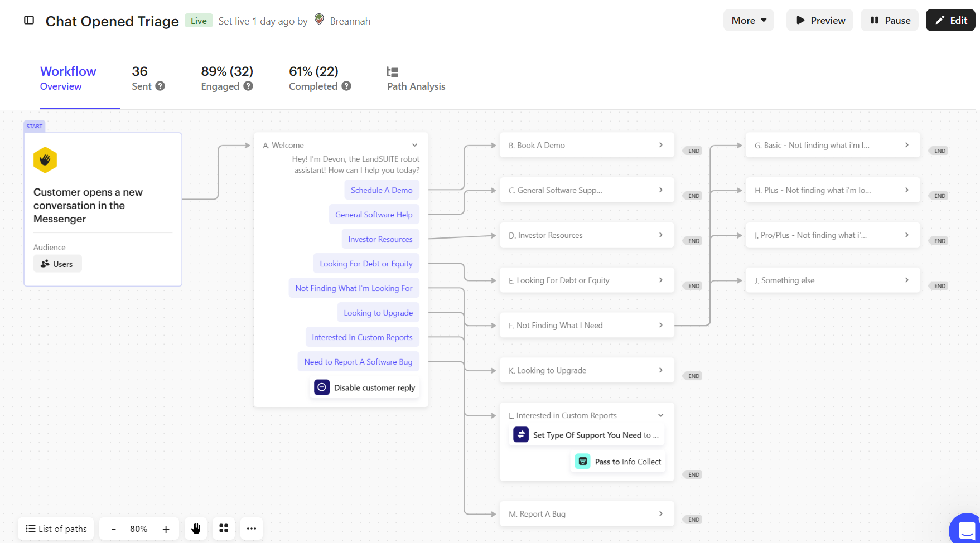Switch to the Path Analysis tab
The image size is (980, 543).
416,79
